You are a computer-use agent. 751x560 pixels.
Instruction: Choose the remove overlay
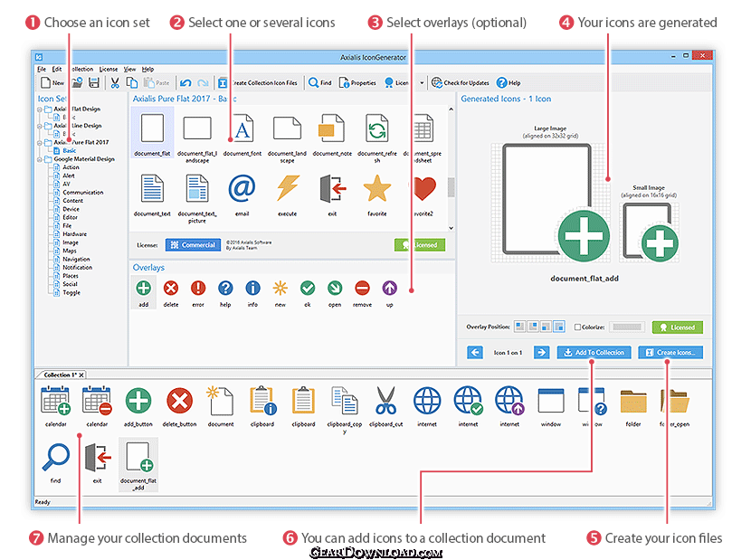(363, 293)
